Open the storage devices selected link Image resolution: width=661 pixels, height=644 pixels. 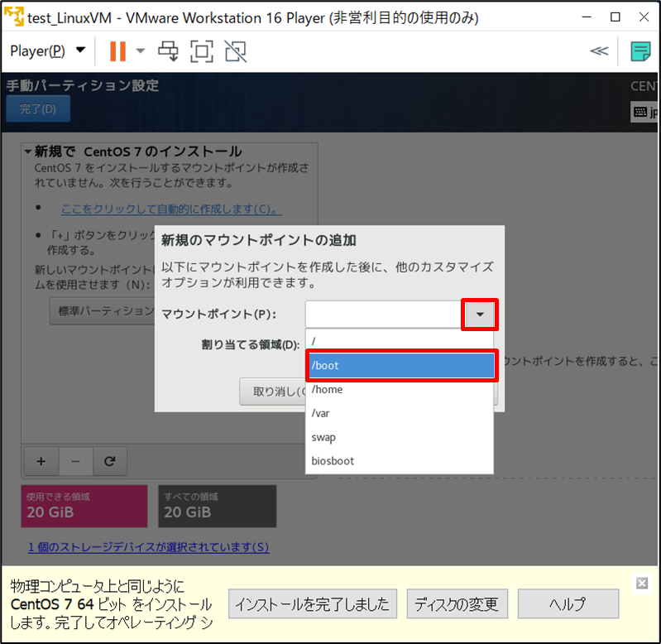pyautogui.click(x=148, y=547)
